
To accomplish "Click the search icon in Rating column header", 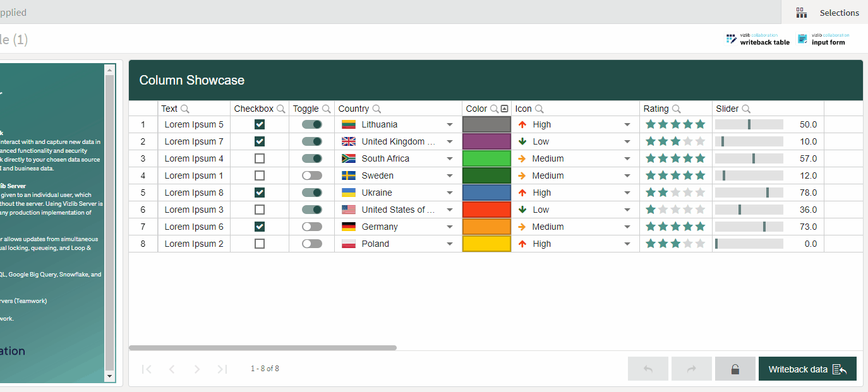I will [677, 109].
